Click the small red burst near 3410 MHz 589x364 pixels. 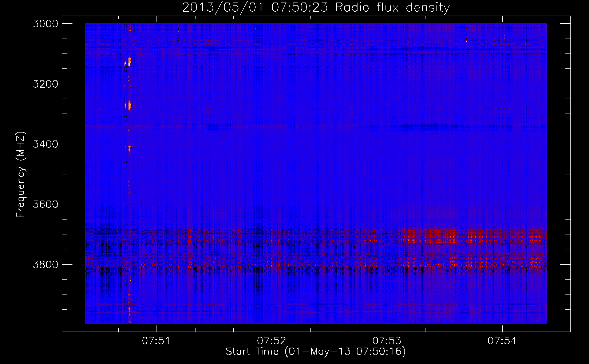click(127, 148)
